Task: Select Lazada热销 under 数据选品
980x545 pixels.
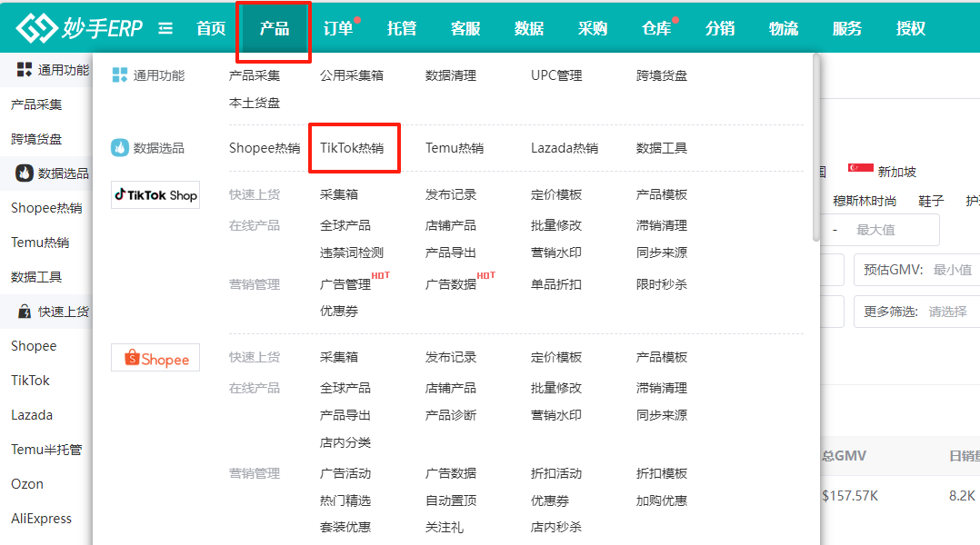Action: (565, 148)
